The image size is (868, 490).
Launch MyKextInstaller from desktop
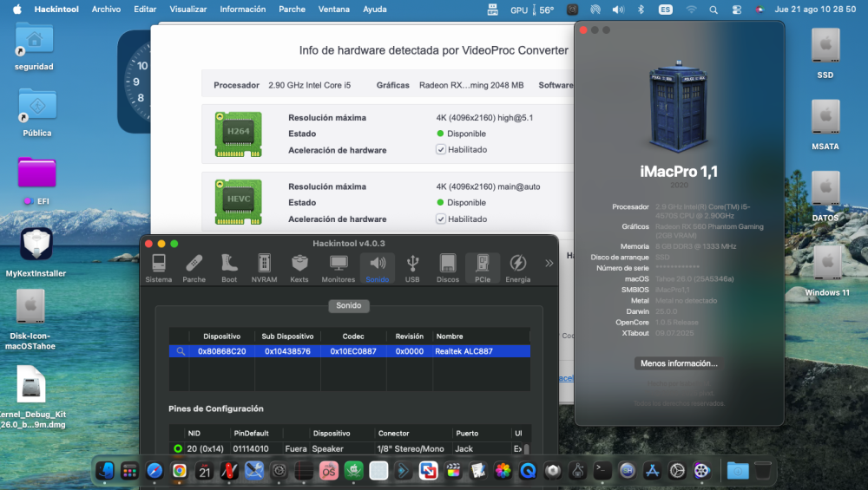pyautogui.click(x=36, y=252)
